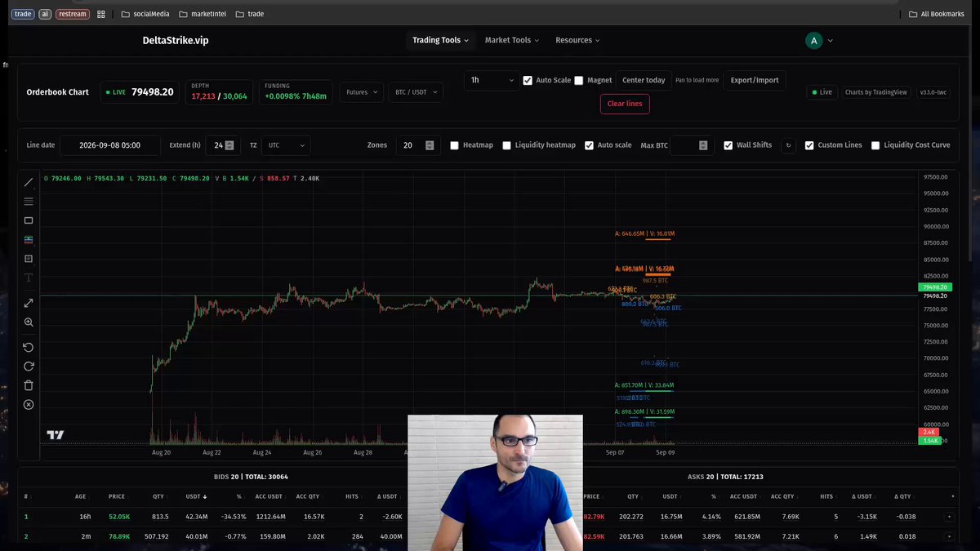Enable the Heatmap checkbox
The height and width of the screenshot is (551, 980).
(455, 145)
